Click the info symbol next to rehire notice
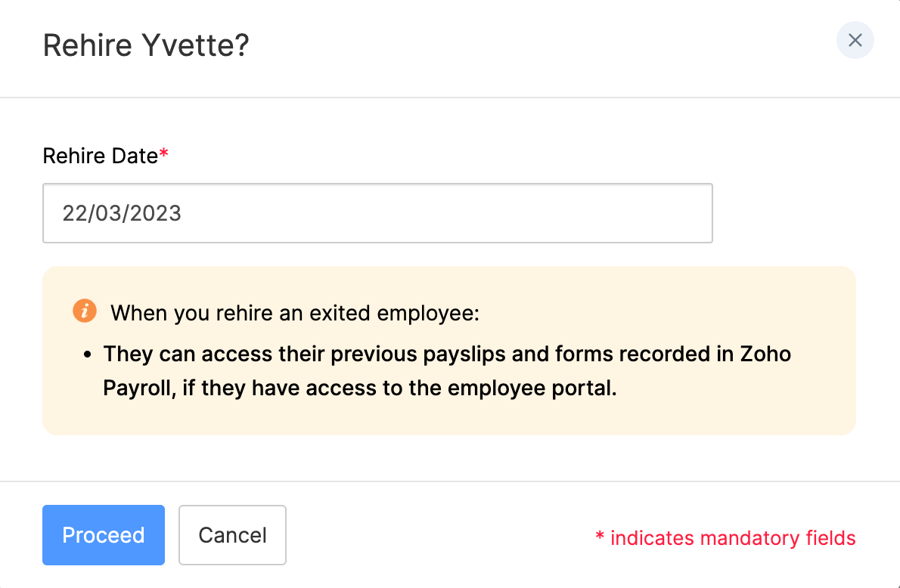 tap(84, 310)
